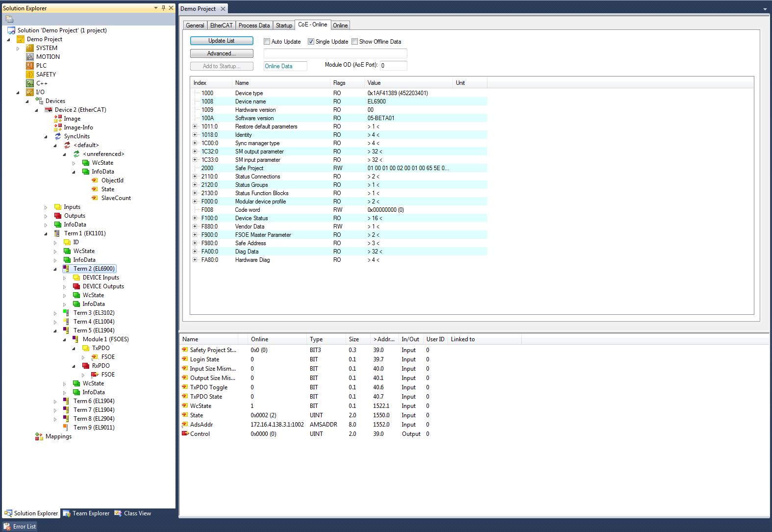This screenshot has width=772, height=532.
Task: Expand the Term 3 (EL3102) node
Action: pos(55,313)
